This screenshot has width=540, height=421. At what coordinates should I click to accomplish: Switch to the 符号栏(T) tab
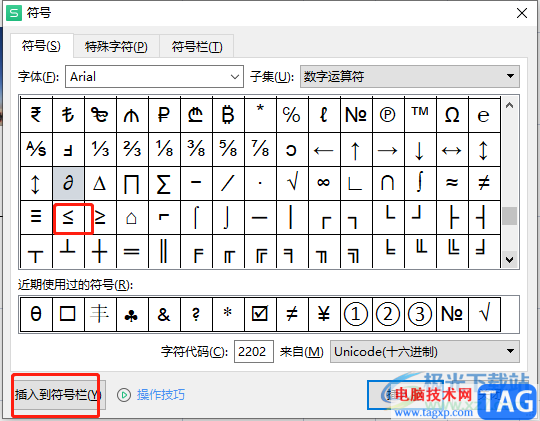[197, 47]
